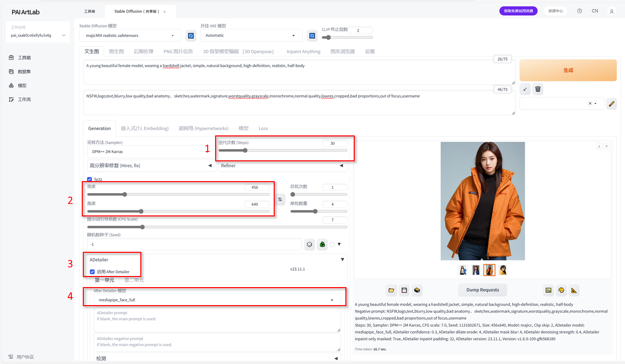The image size is (625, 364).
Task: Expand the Refiner section
Action: (x=283, y=166)
